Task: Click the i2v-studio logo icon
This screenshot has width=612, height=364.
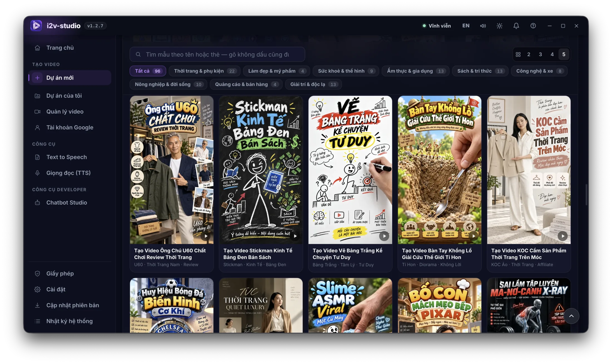Action: point(36,26)
